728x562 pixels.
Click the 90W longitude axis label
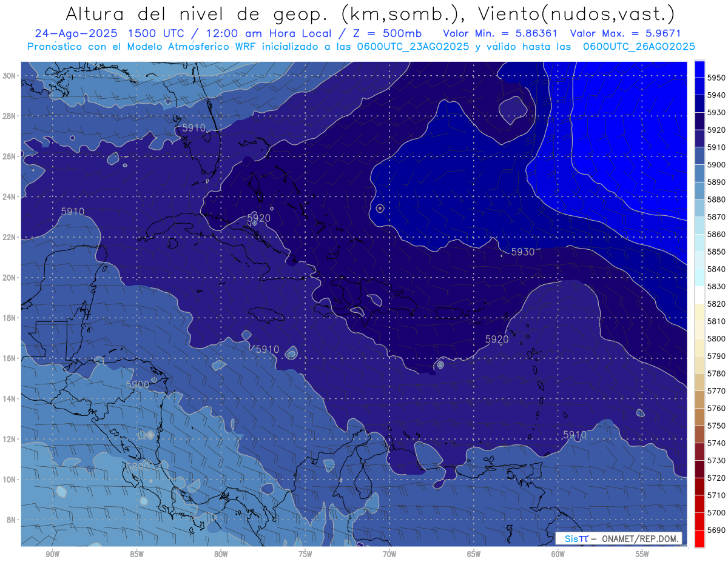click(53, 554)
